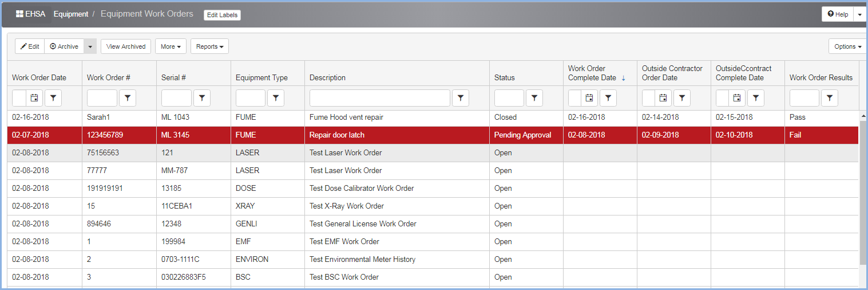The image size is (868, 290).
Task: Select Test X-Ray Work Order row
Action: (433, 206)
